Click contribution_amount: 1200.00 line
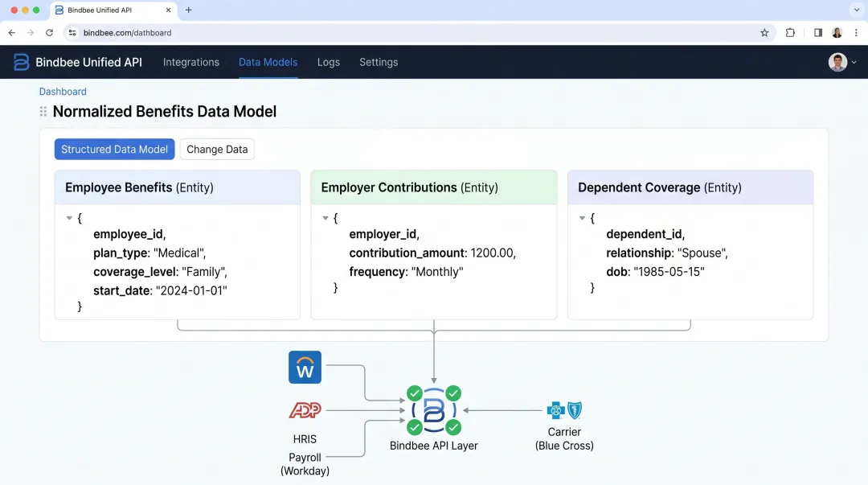Viewport: 868px width, 485px height. tap(432, 253)
